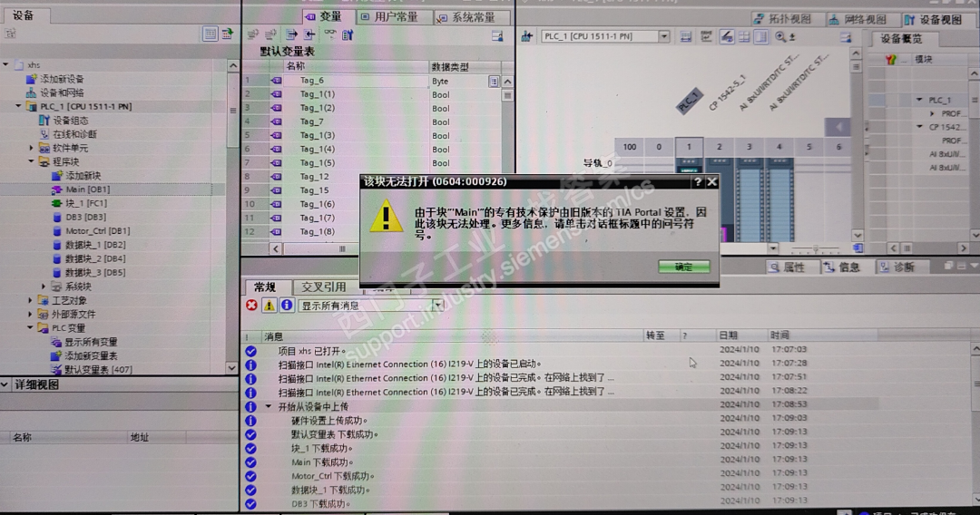Open 设备和网络 in the project tree
Viewport: 980px width, 515px height.
[x=62, y=92]
